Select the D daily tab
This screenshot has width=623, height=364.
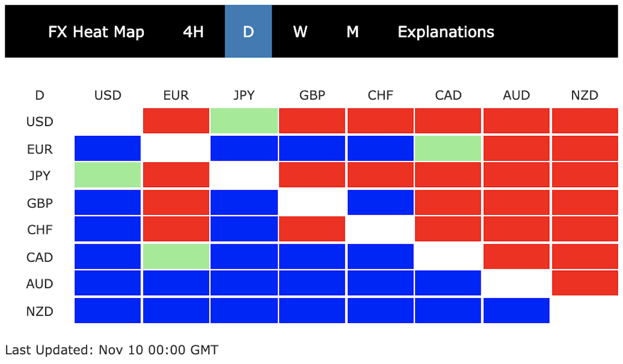click(248, 32)
